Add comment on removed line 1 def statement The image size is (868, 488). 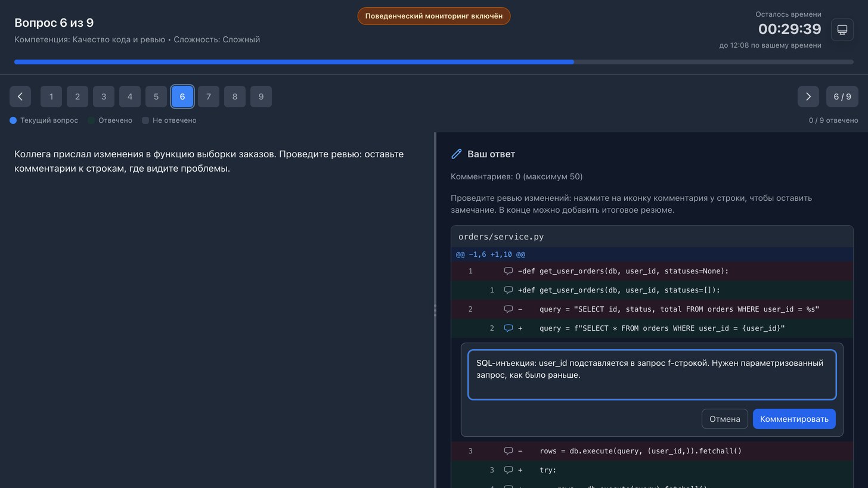(509, 271)
